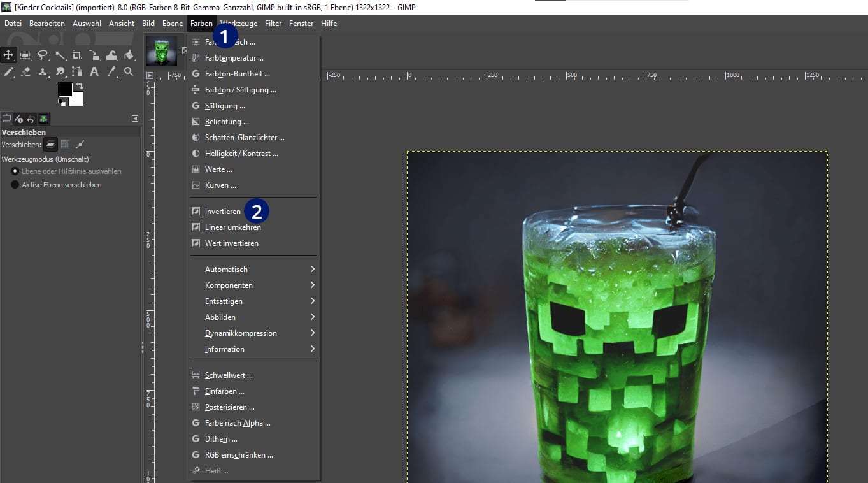Image resolution: width=868 pixels, height=483 pixels.
Task: Open the Bearbeiten menu
Action: pyautogui.click(x=47, y=24)
